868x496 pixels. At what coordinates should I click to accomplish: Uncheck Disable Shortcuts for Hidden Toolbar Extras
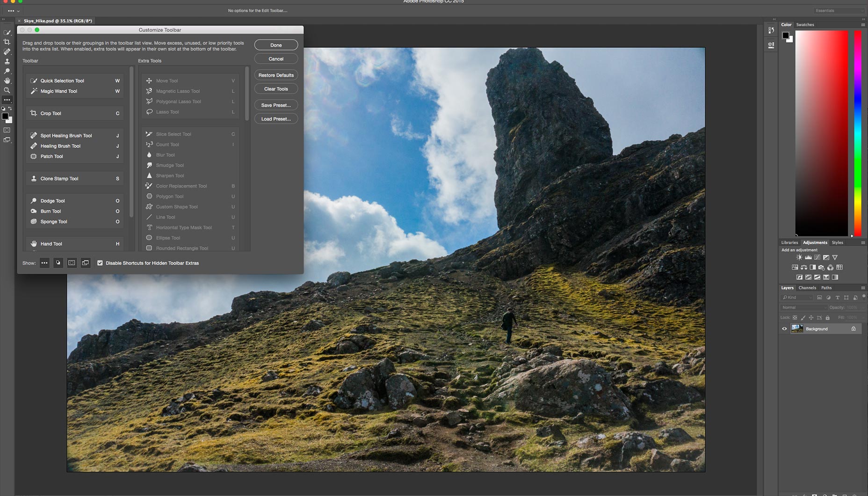(100, 263)
